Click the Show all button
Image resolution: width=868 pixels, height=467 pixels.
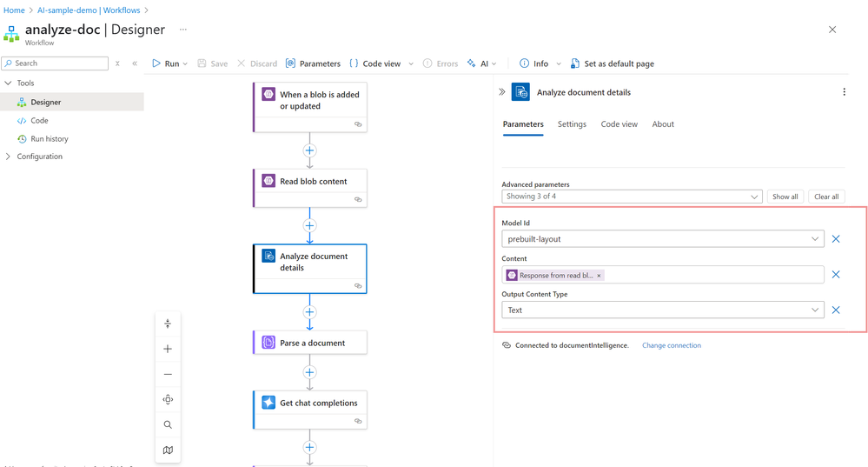tap(785, 197)
